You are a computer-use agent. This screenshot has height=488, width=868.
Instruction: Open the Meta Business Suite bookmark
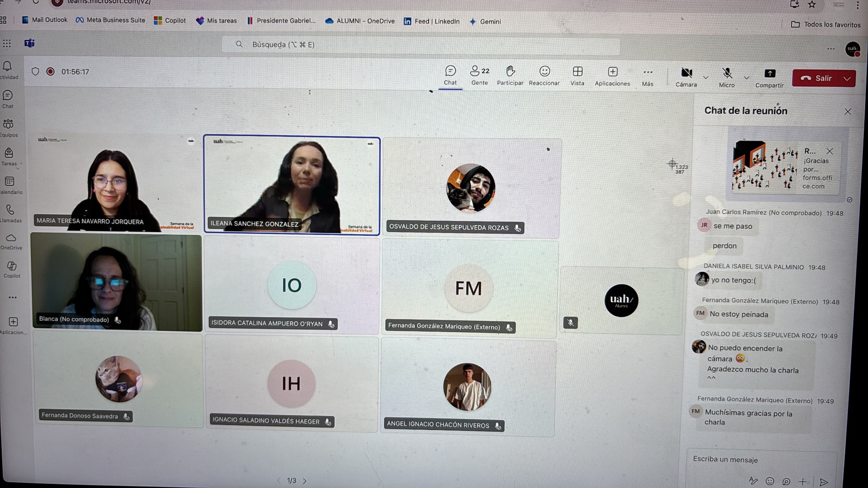tap(111, 20)
